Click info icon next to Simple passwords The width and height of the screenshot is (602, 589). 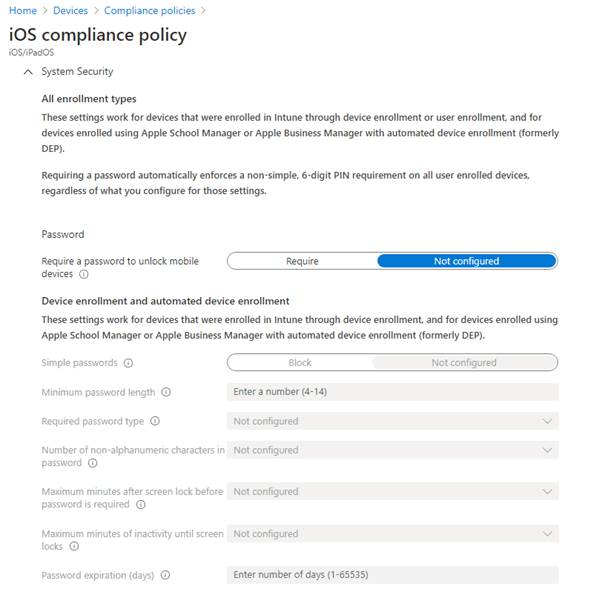pyautogui.click(x=129, y=363)
